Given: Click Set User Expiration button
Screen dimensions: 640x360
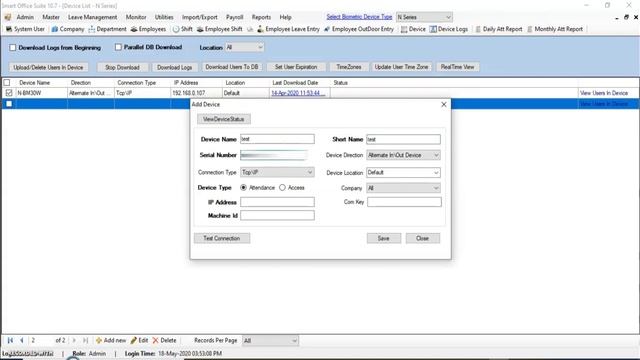Looking at the screenshot, I should (x=296, y=67).
